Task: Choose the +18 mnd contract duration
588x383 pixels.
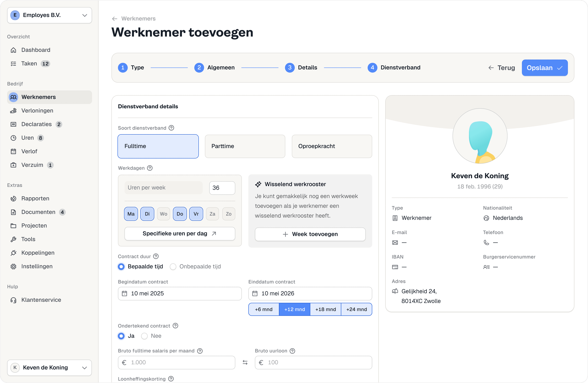Action: click(325, 309)
